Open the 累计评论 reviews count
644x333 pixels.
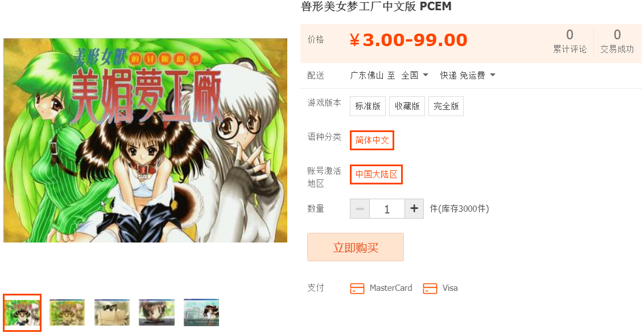click(x=569, y=41)
